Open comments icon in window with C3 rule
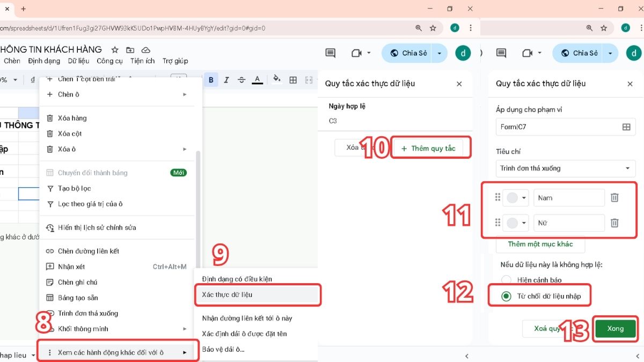Image resolution: width=644 pixels, height=362 pixels. tap(331, 53)
